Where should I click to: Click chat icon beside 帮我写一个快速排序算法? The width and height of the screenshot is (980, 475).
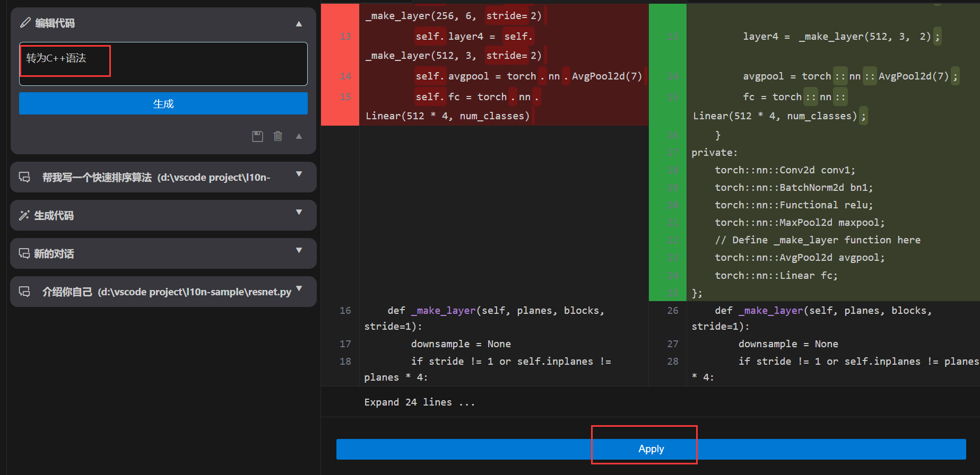(x=24, y=177)
